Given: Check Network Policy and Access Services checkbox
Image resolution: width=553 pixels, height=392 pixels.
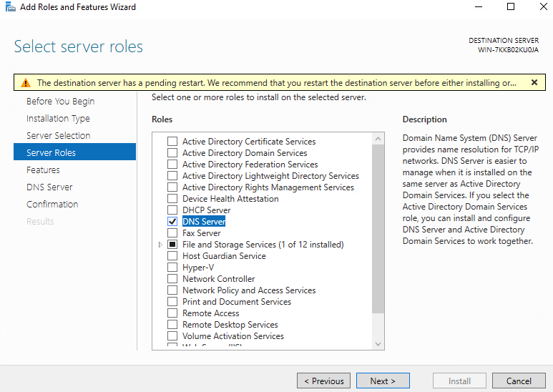Looking at the screenshot, I should pos(172,290).
